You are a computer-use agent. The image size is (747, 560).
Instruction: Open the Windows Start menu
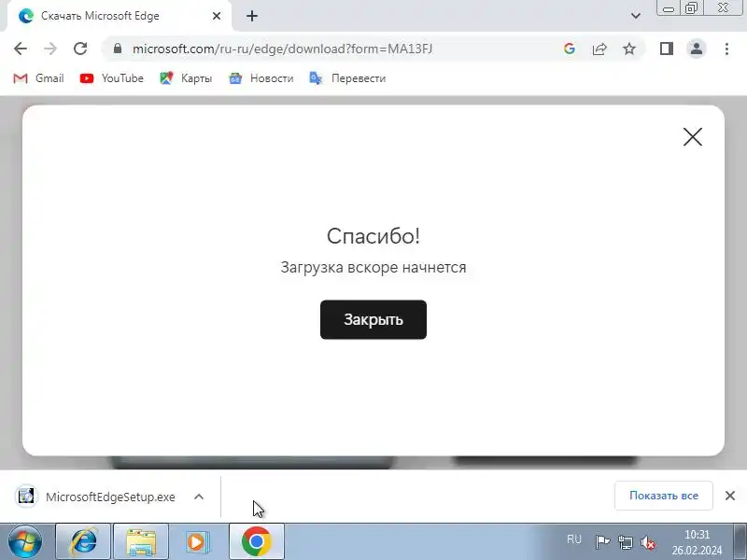25,541
